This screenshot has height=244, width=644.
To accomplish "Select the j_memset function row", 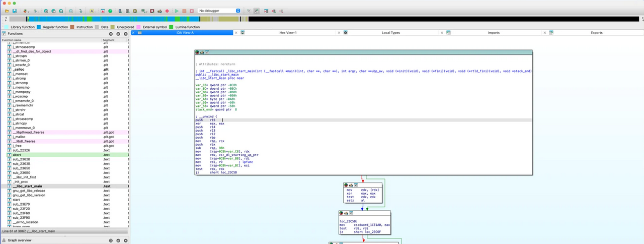I will click(x=64, y=74).
